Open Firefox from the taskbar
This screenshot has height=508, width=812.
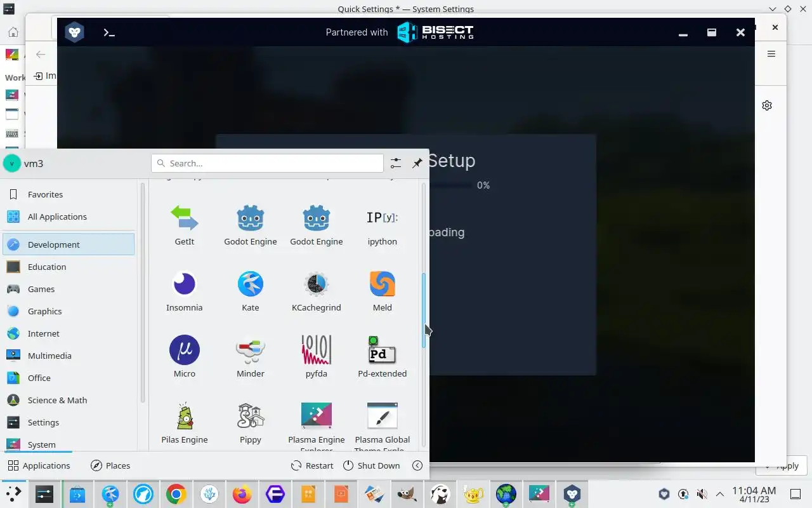click(x=242, y=494)
